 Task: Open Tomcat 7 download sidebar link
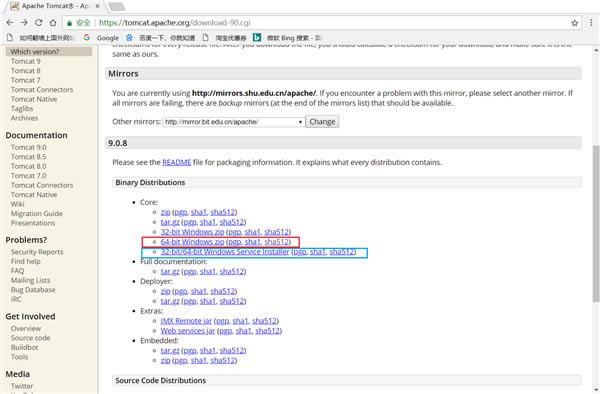pos(26,80)
